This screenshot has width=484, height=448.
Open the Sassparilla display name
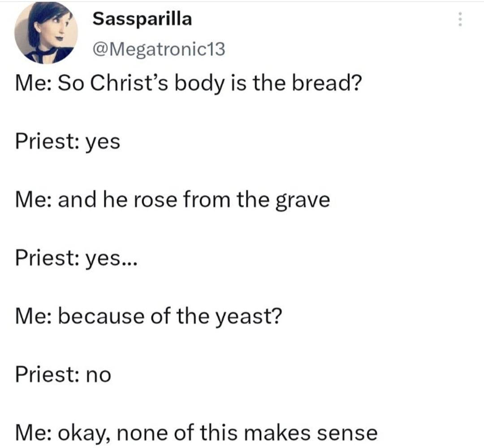(x=143, y=19)
